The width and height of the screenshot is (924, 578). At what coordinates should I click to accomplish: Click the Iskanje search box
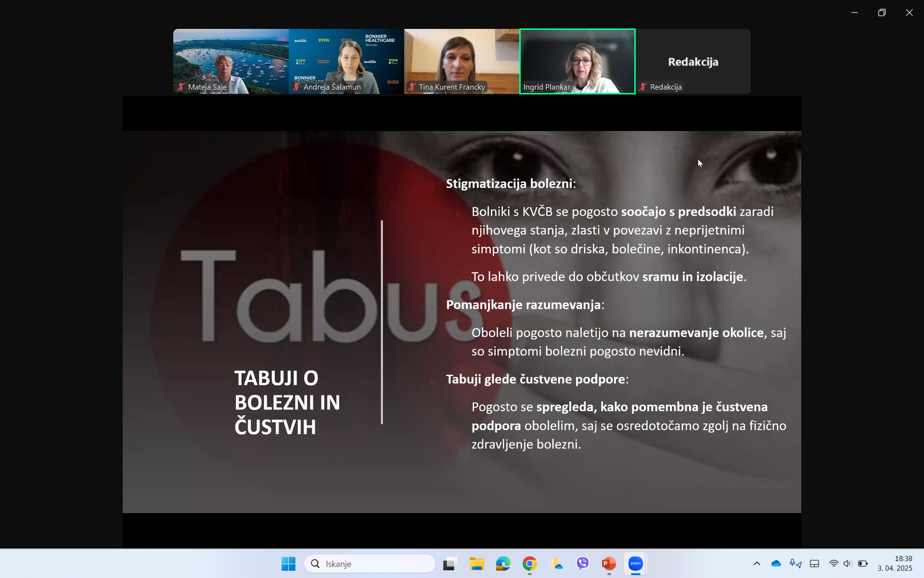(x=370, y=564)
